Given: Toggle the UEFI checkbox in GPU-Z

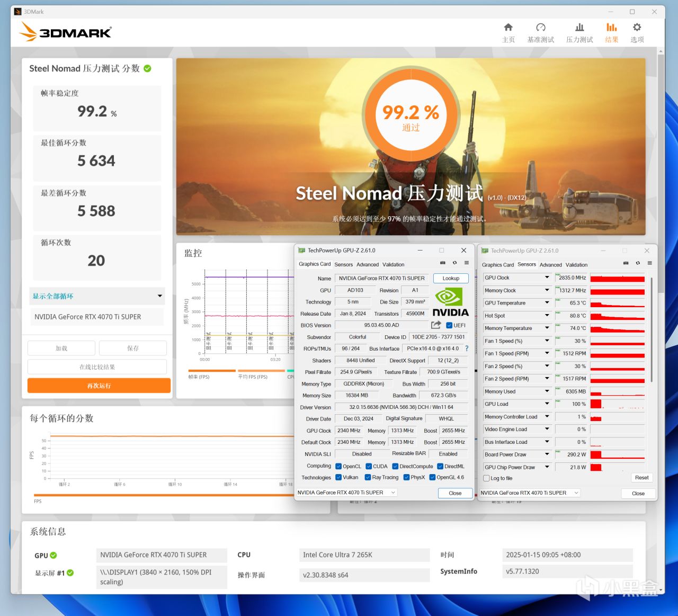Looking at the screenshot, I should click(449, 326).
